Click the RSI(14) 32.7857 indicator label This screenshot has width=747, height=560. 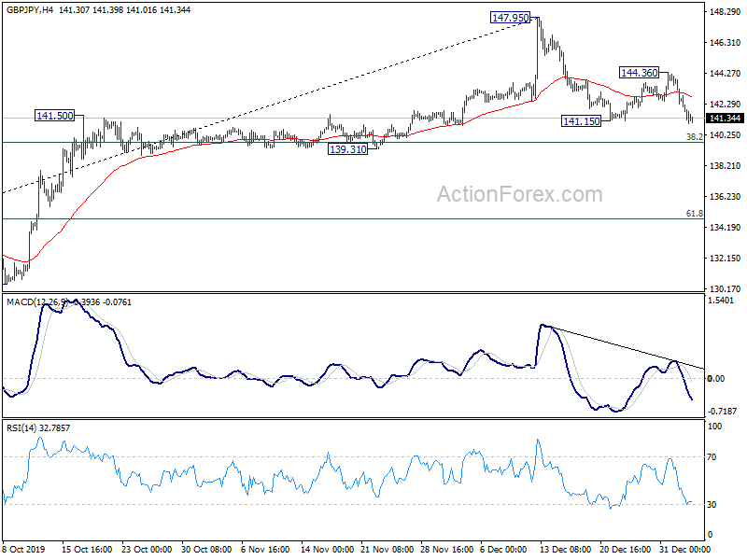click(x=38, y=428)
